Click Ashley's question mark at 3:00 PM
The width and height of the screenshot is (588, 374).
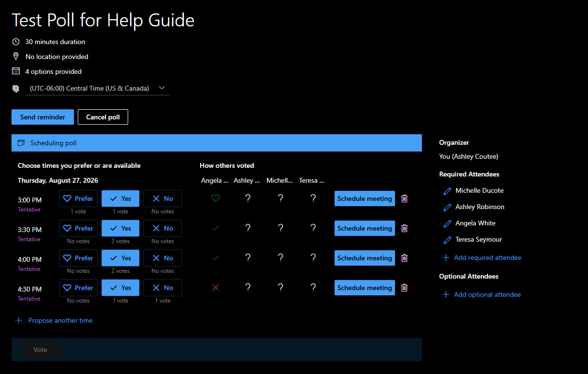click(248, 198)
